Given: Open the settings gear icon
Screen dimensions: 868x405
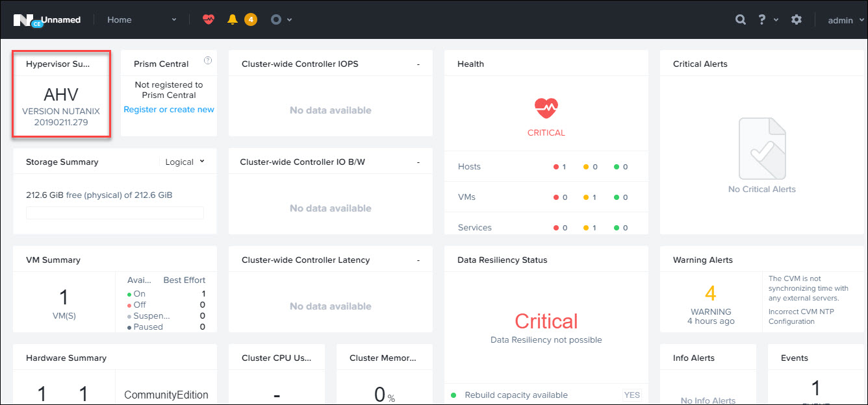Looking at the screenshot, I should [797, 19].
